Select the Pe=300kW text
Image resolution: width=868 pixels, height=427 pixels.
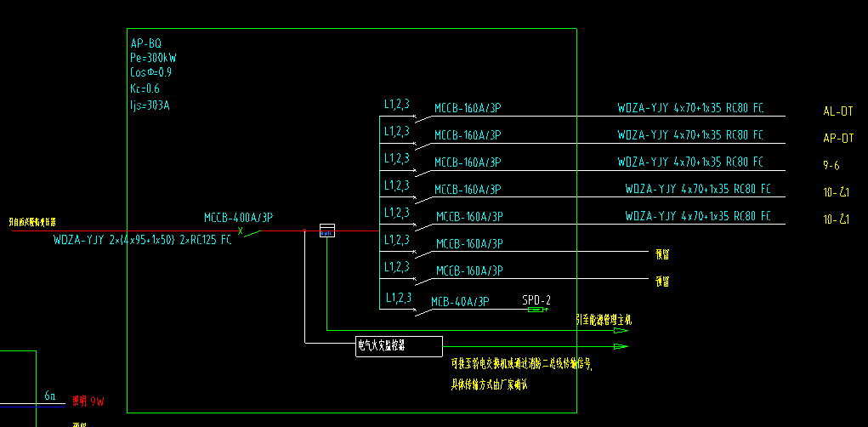point(153,58)
